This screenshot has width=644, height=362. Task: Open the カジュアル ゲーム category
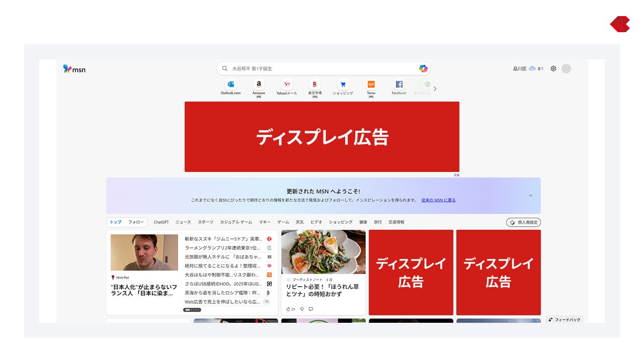pyautogui.click(x=236, y=222)
